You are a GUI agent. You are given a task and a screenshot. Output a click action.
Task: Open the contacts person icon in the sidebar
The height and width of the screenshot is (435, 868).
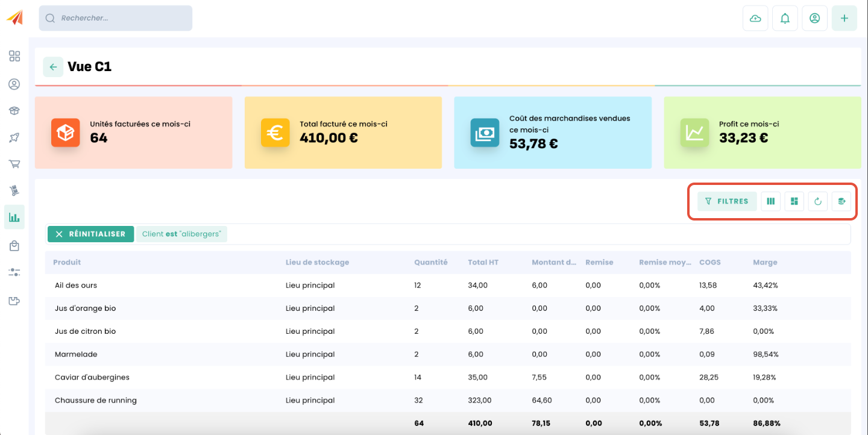14,84
